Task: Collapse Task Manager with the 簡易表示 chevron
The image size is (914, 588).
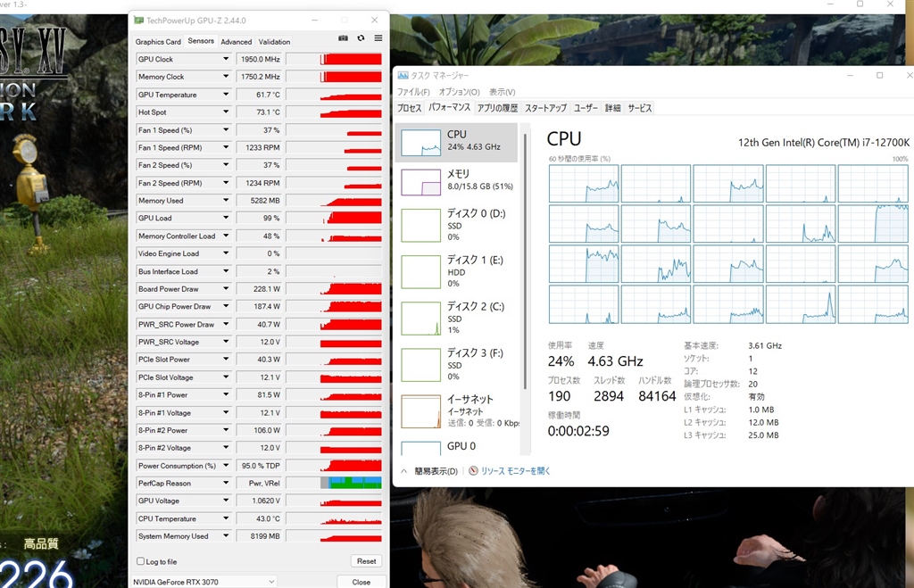Action: [404, 471]
